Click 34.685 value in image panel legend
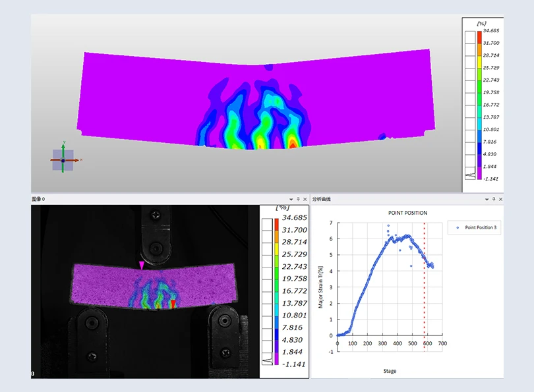Image resolution: width=534 pixels, height=392 pixels. 295,218
